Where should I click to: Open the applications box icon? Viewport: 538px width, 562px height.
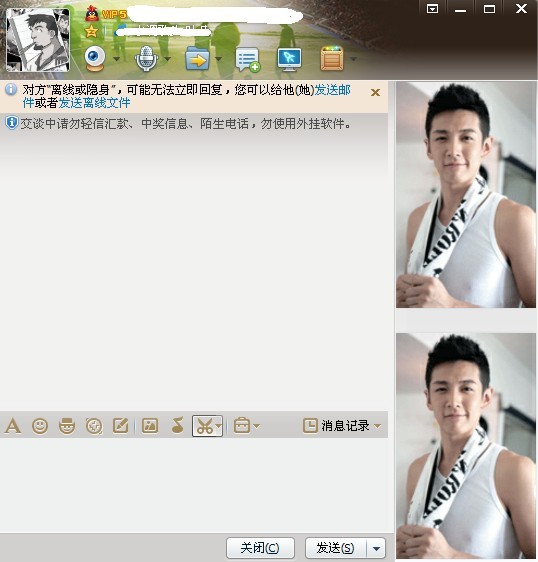point(332,58)
